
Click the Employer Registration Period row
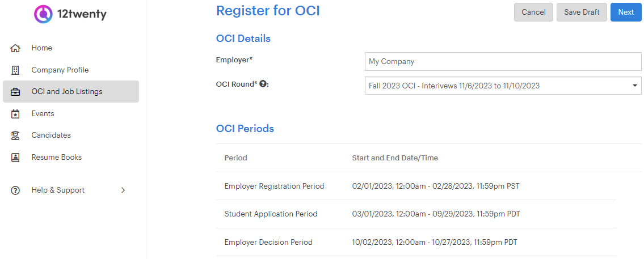[x=416, y=186]
